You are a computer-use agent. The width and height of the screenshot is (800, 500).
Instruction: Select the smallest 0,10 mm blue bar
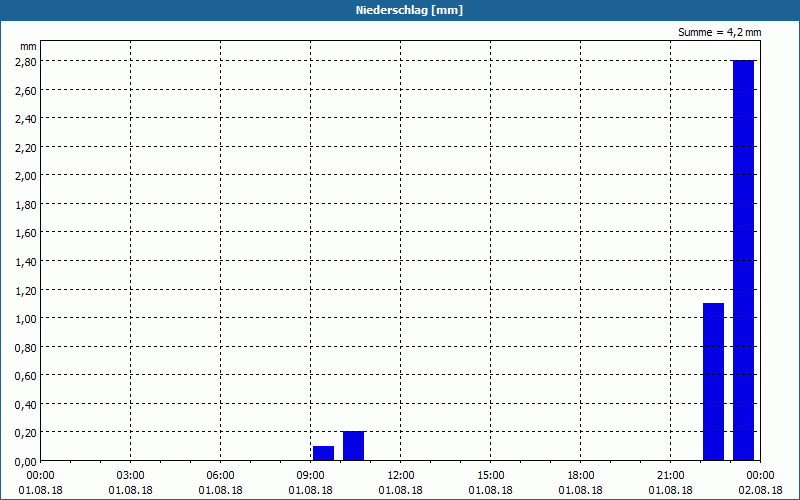(323, 453)
